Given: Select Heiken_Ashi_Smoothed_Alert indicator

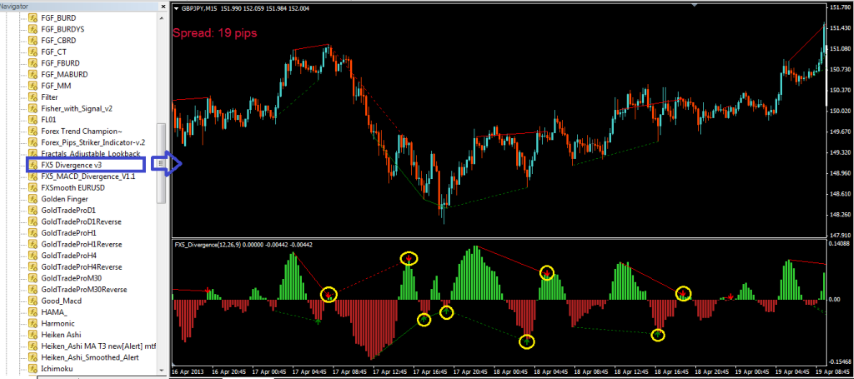Looking at the screenshot, I should (x=89, y=357).
